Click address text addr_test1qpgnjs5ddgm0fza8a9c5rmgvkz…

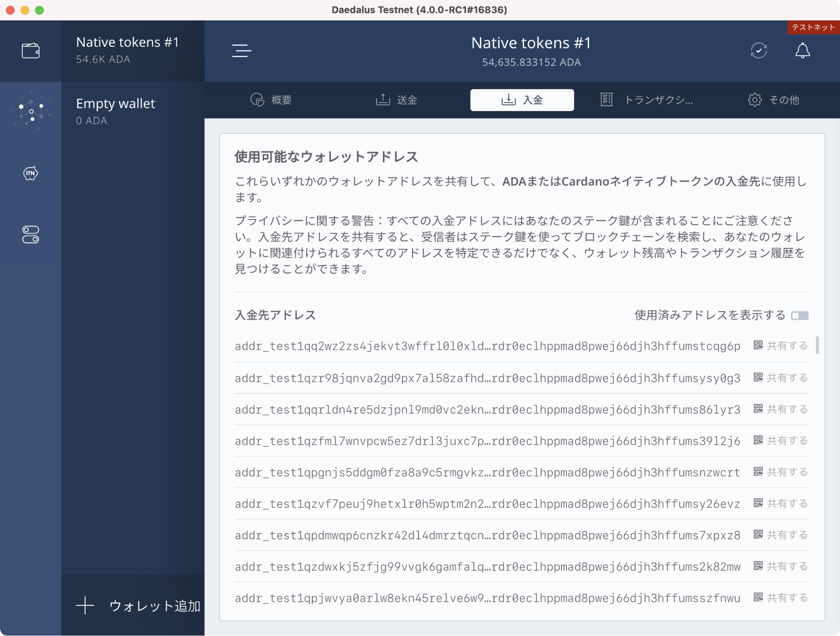(x=487, y=472)
